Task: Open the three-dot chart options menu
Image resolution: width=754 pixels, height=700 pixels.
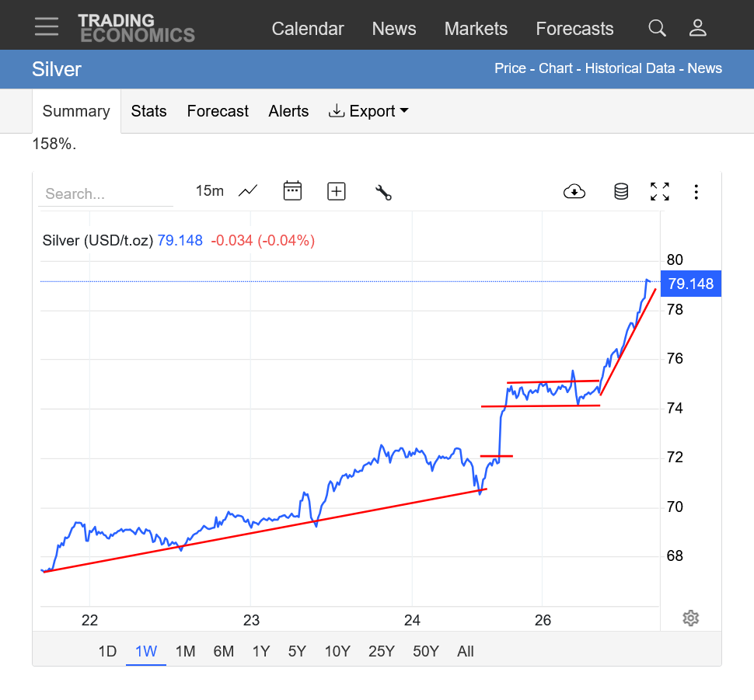Action: pos(696,191)
